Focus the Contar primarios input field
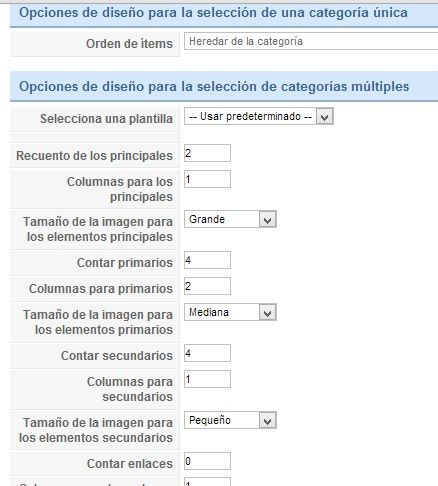 (x=207, y=260)
